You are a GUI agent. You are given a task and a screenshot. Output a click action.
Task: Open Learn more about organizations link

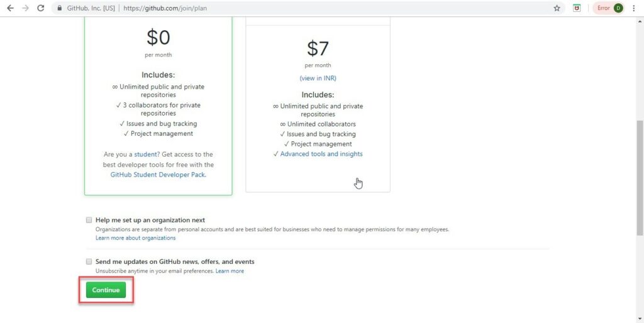tap(136, 238)
